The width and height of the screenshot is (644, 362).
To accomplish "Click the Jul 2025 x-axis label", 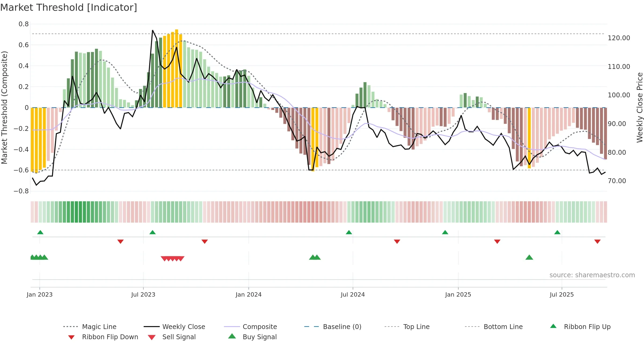I will 562,294.
